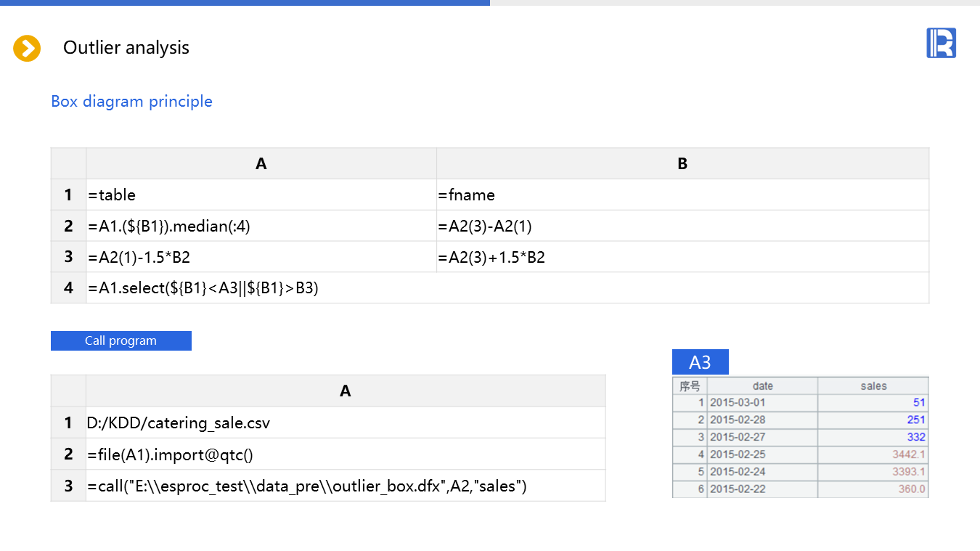This screenshot has height=551, width=980.
Task: Click the A1.select formula row
Action: [x=507, y=288]
